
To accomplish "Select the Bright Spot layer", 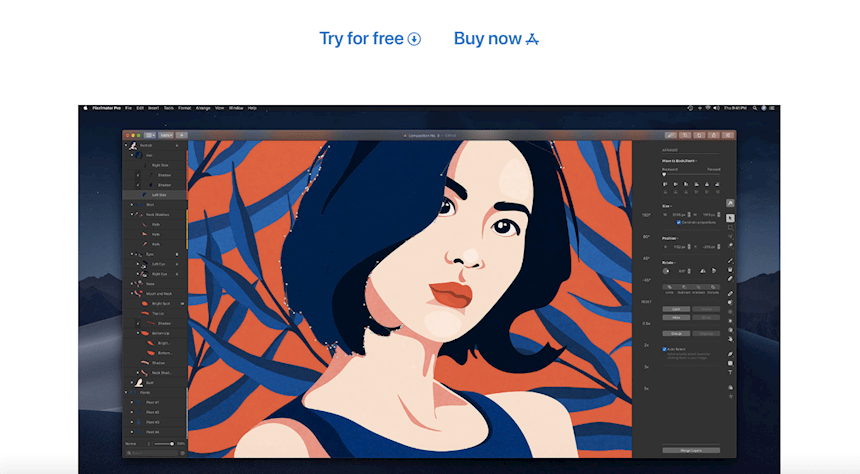I will [x=154, y=303].
